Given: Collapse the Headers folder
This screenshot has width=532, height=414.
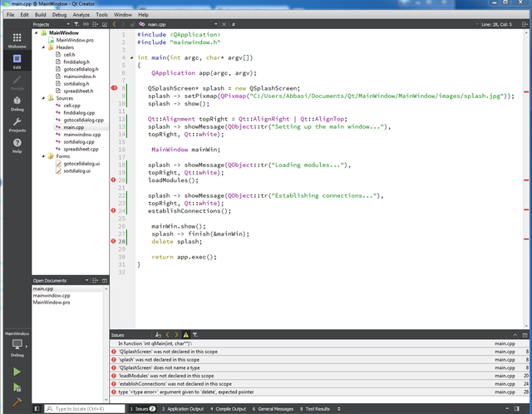Looking at the screenshot, I should click(43, 47).
